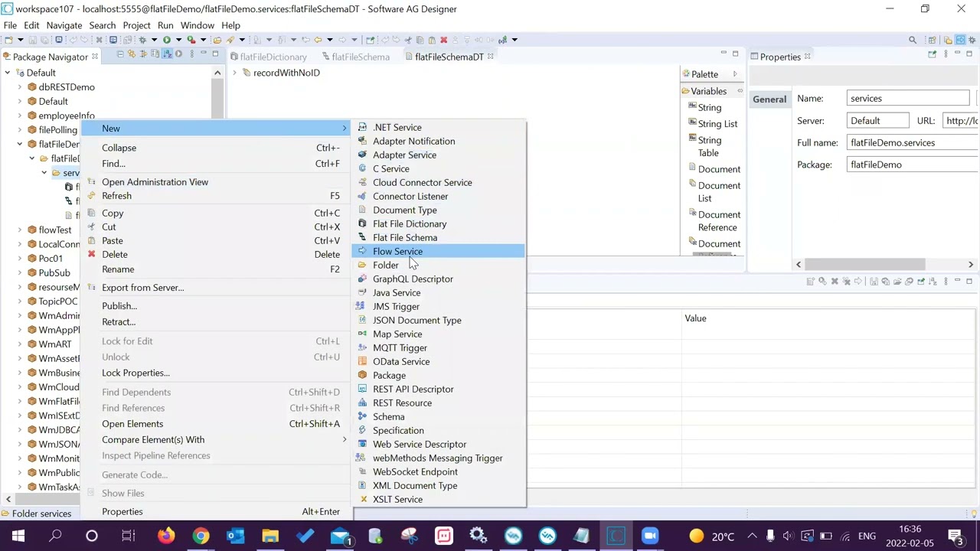Expand the PubSub package
The height and width of the screenshot is (551, 980).
20,272
